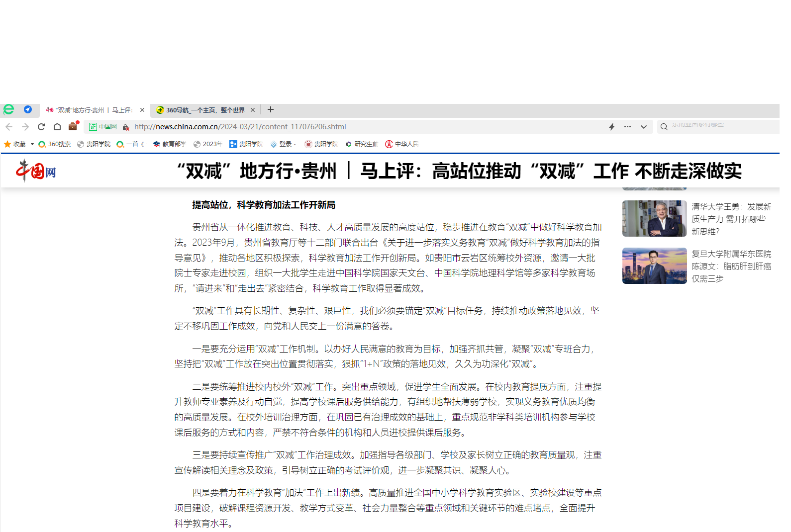Screen dimensions: 791x532
Task: Click the favorites star icon
Action: pyautogui.click(x=7, y=144)
